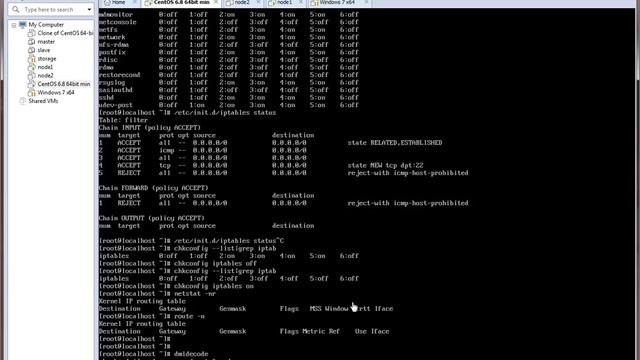
Task: Click the VM icon beside 'CentOS 6.8 64bit min' tree item
Action: 31,84
